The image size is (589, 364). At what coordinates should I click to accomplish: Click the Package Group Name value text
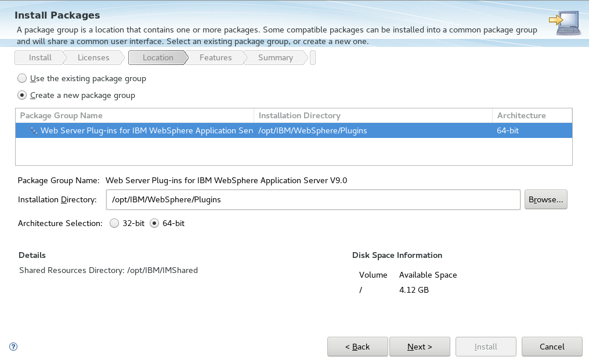(226, 180)
